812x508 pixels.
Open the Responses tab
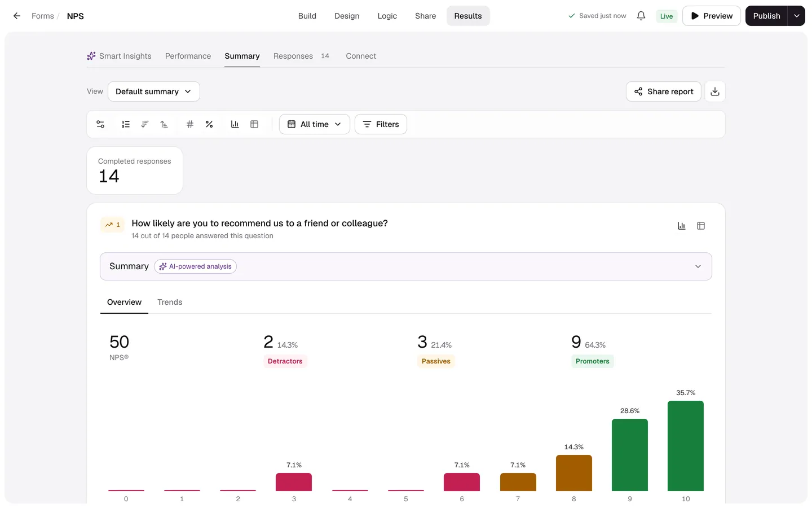pos(301,56)
